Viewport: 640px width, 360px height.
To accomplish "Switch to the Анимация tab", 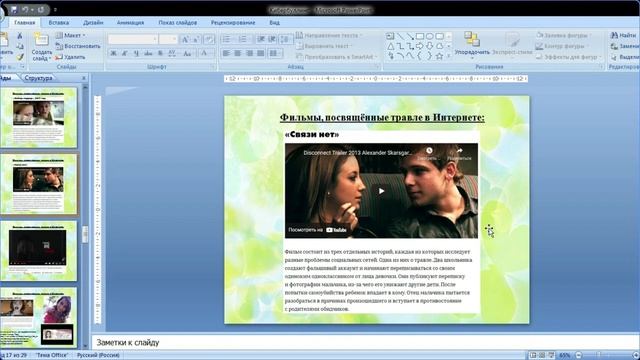I will pos(130,23).
